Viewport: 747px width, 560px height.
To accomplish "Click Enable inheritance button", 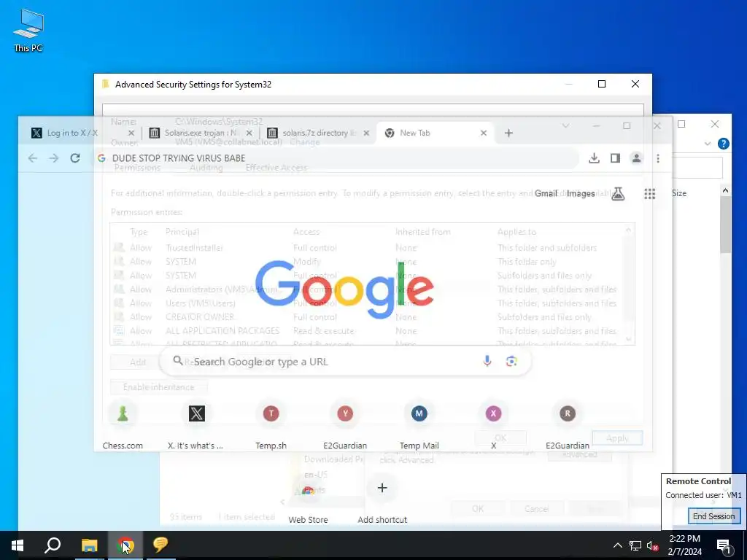I will pos(158,387).
